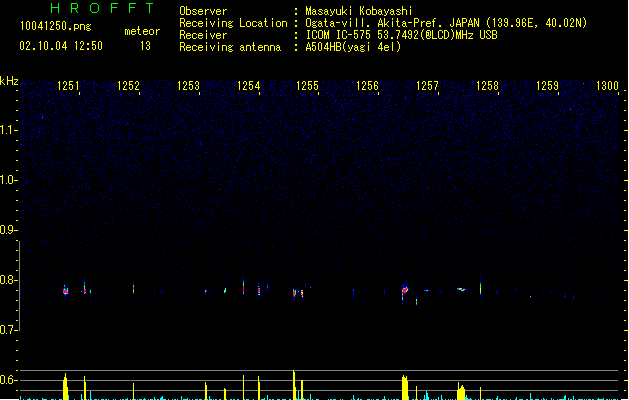Click the 0.6 kHz axis label
This screenshot has height=400, width=629.
click(8, 380)
